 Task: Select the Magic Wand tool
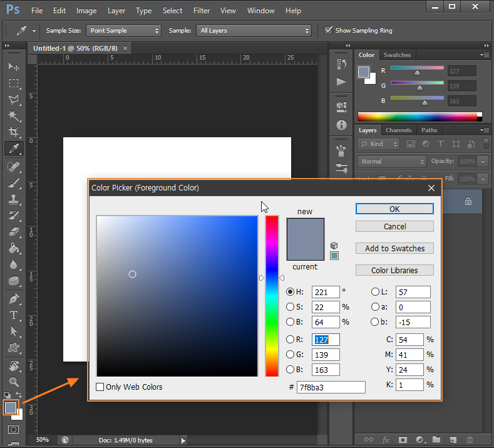14,116
